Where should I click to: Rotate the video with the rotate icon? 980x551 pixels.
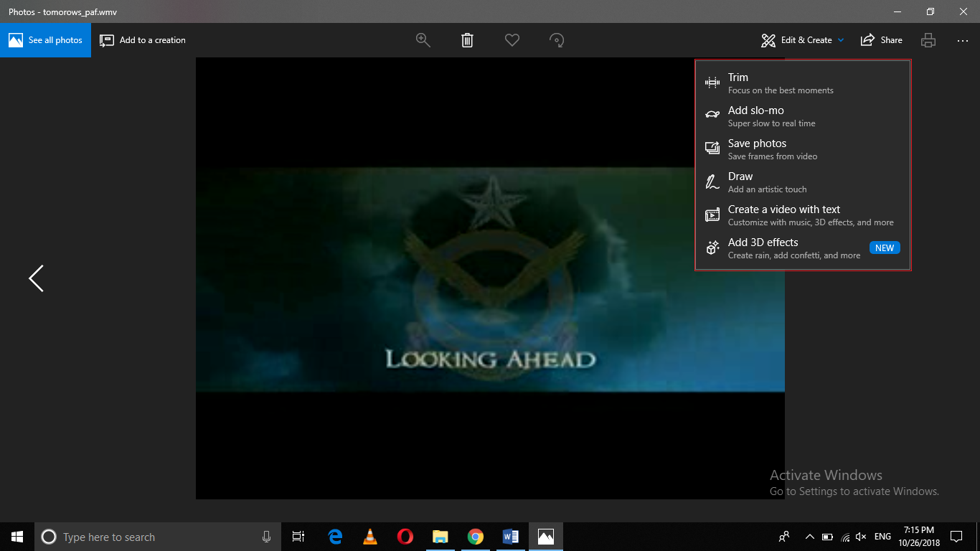coord(557,40)
